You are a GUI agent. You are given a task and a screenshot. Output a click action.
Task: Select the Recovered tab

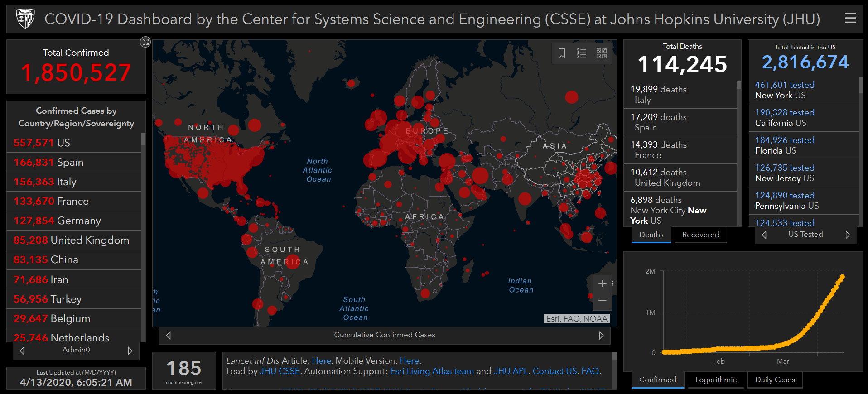point(700,235)
